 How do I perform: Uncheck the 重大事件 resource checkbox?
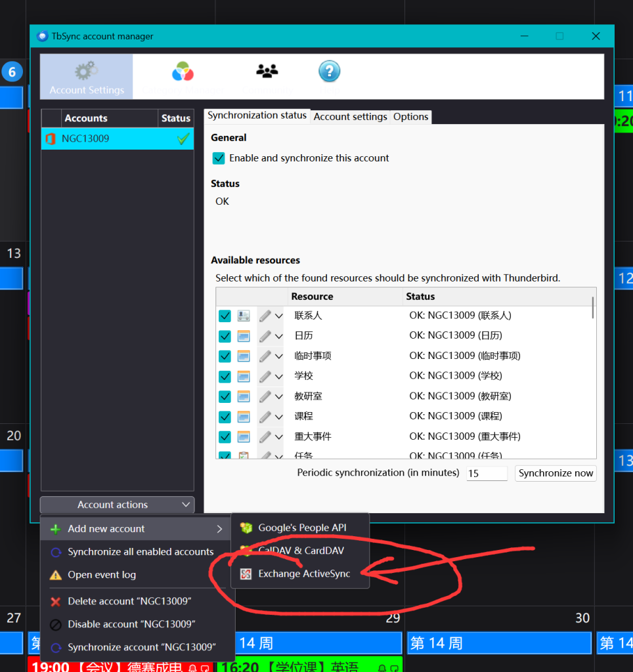[225, 436]
